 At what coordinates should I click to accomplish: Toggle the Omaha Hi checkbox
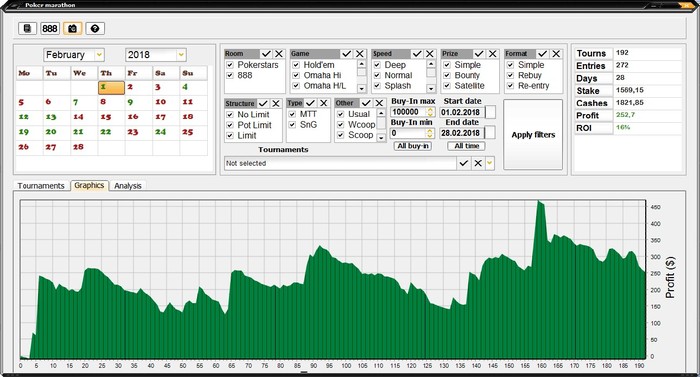[296, 75]
